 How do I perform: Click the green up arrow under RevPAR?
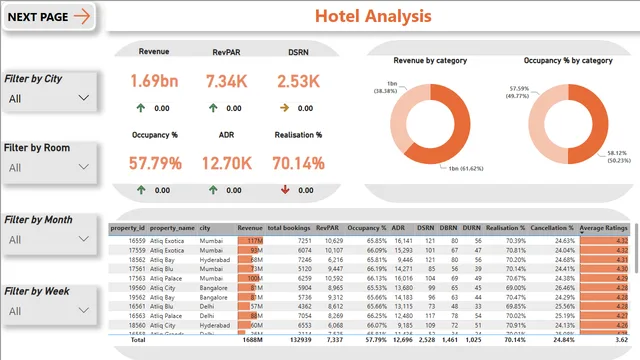pyautogui.click(x=213, y=108)
